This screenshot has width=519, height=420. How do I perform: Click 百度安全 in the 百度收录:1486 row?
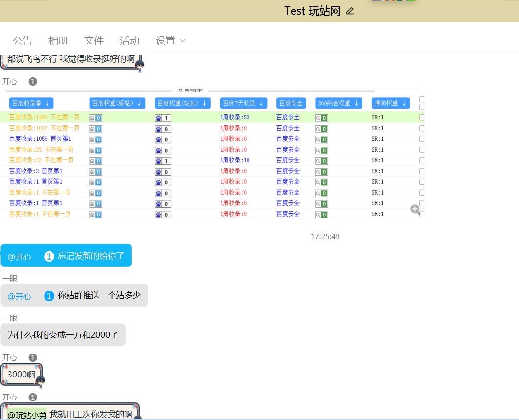click(288, 117)
